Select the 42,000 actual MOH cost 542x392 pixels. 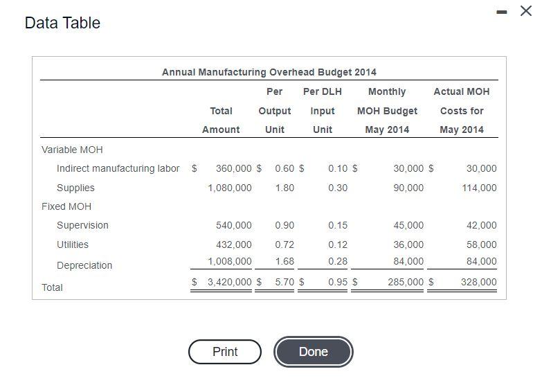pos(482,225)
